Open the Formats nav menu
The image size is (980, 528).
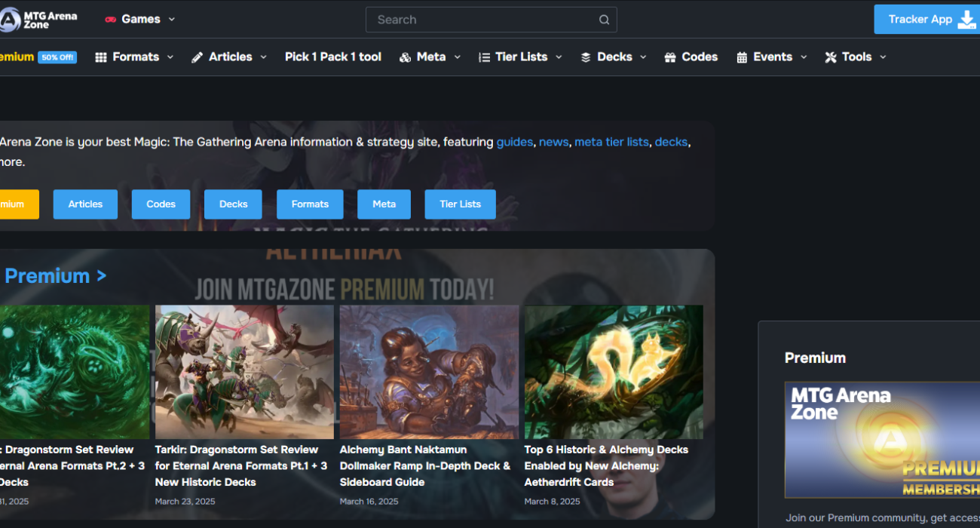click(136, 57)
